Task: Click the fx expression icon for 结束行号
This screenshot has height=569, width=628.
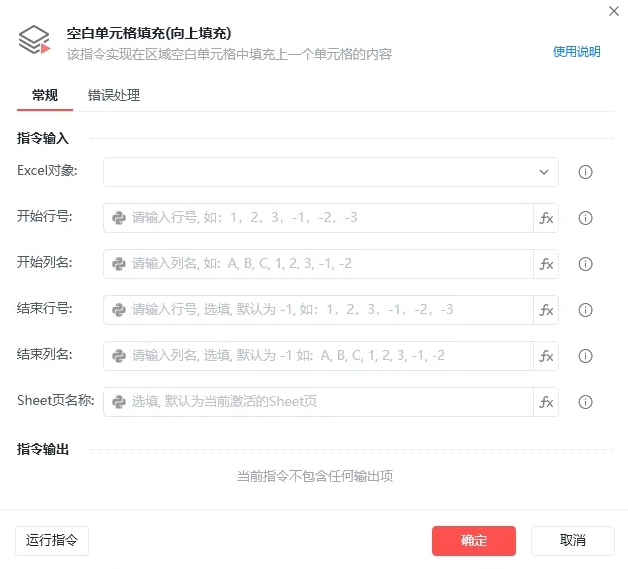Action: [546, 310]
